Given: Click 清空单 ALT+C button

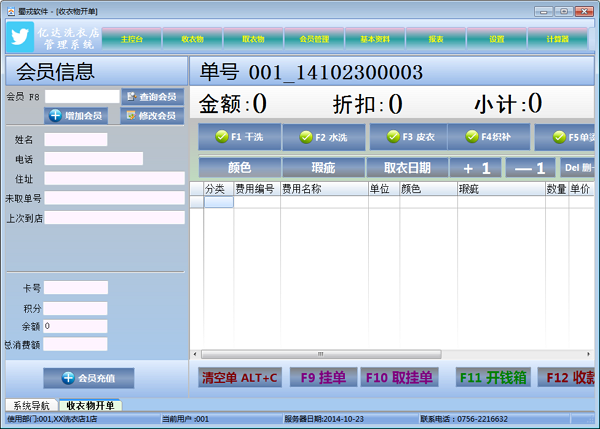Looking at the screenshot, I should coord(240,378).
